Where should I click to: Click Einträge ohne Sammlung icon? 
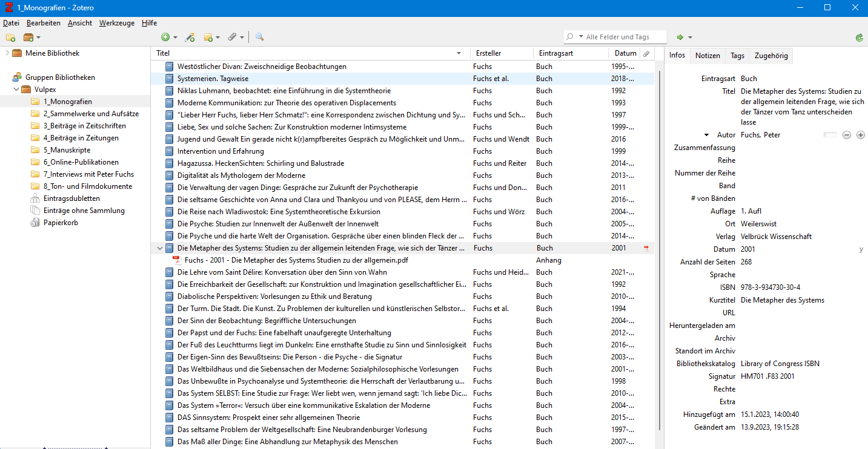tap(35, 211)
